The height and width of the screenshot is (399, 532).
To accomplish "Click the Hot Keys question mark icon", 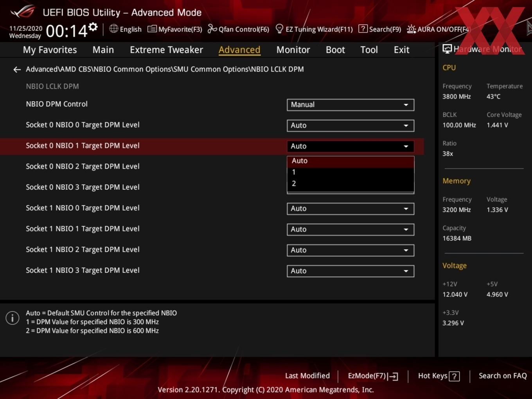I will 454,376.
